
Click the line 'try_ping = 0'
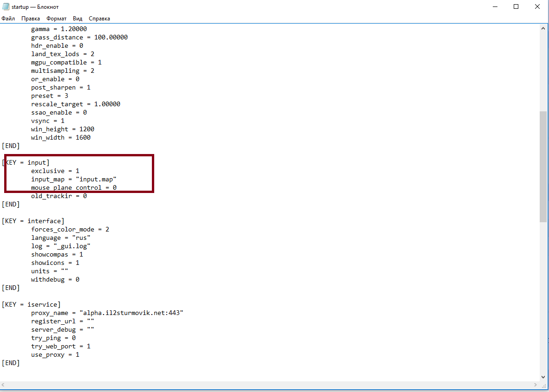coord(53,338)
